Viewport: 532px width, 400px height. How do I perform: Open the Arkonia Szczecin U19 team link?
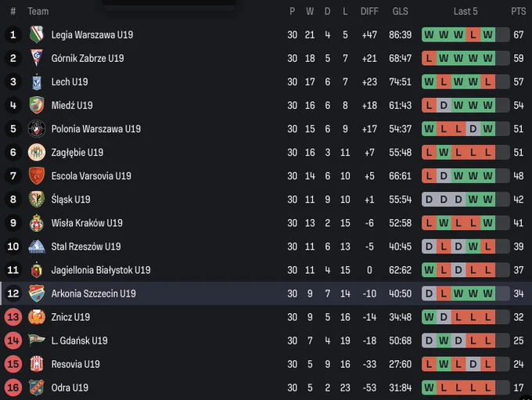pyautogui.click(x=93, y=294)
